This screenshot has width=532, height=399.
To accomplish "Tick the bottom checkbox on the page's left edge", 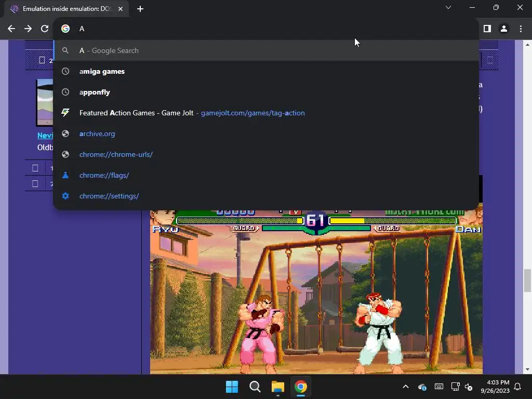I will pyautogui.click(x=35, y=183).
